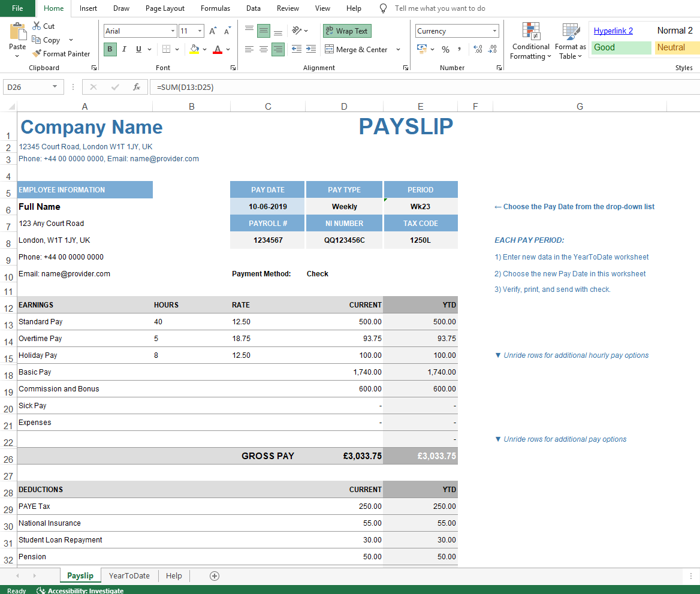Open Conditional Formatting

(x=531, y=41)
